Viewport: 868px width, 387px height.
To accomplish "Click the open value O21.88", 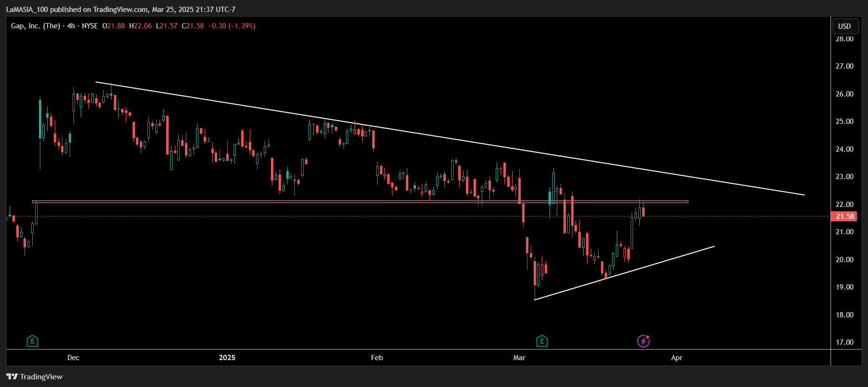I will pos(113,26).
